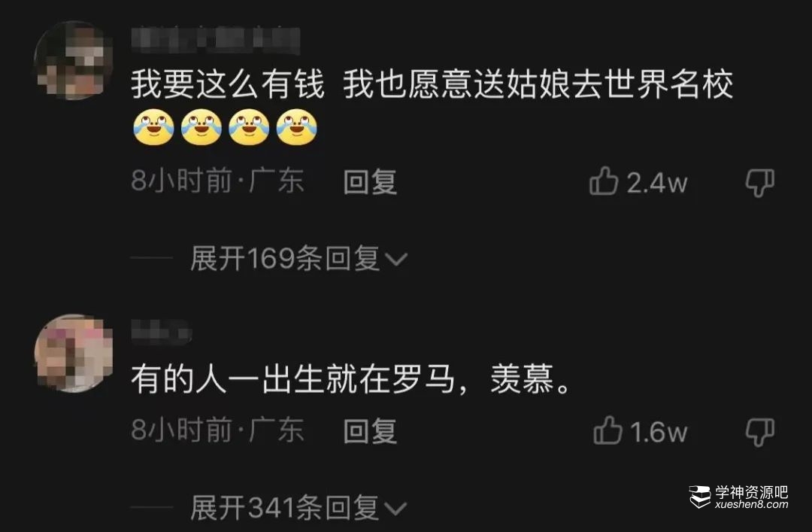The image size is (812, 532).
Task: Click the 学神资源吧 book stack logo
Action: (x=700, y=497)
